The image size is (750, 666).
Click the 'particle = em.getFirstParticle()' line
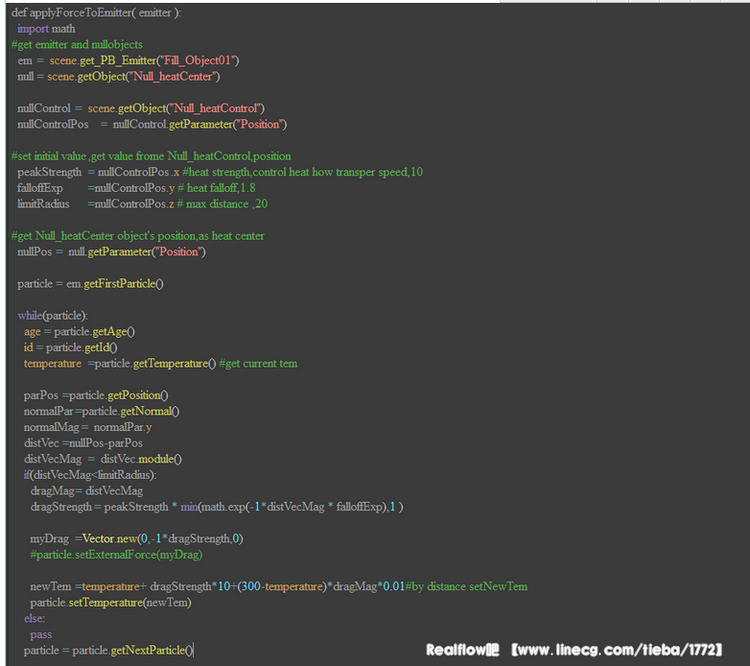[90, 284]
